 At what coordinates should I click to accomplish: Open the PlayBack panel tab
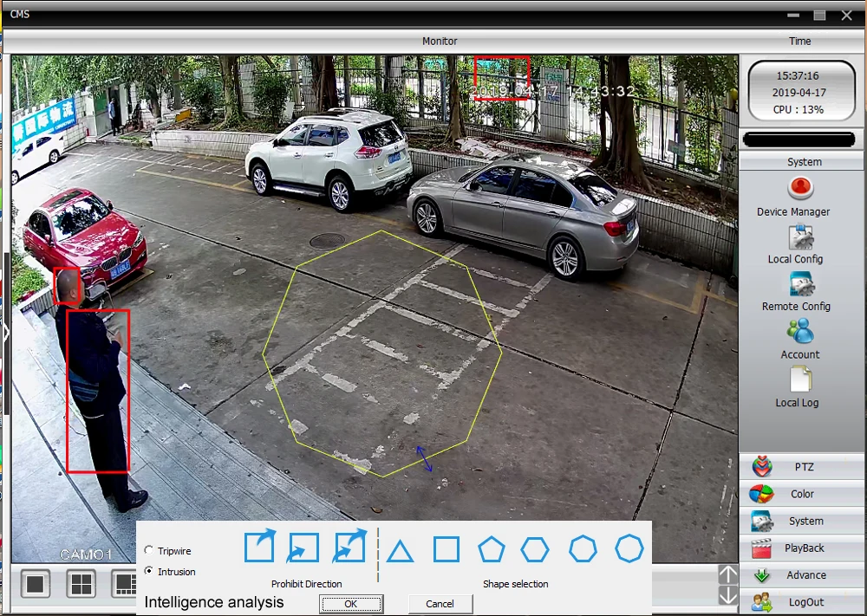(803, 548)
